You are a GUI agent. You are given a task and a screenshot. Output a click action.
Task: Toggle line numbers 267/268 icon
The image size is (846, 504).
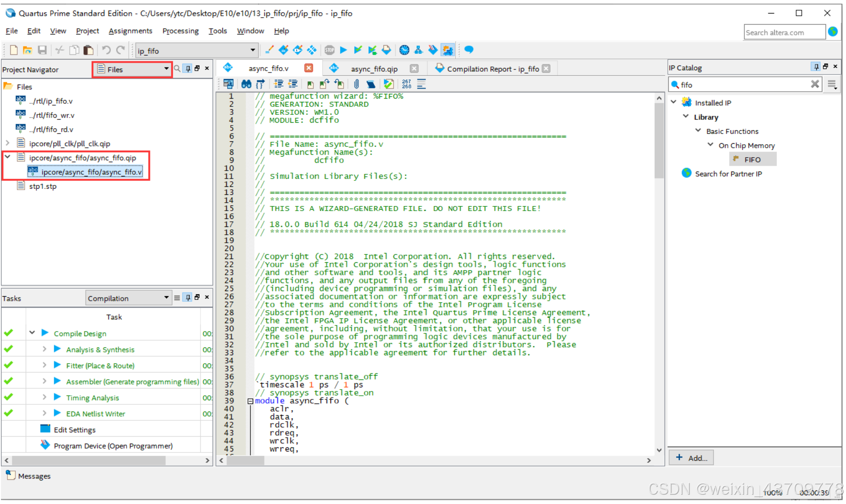point(407,84)
